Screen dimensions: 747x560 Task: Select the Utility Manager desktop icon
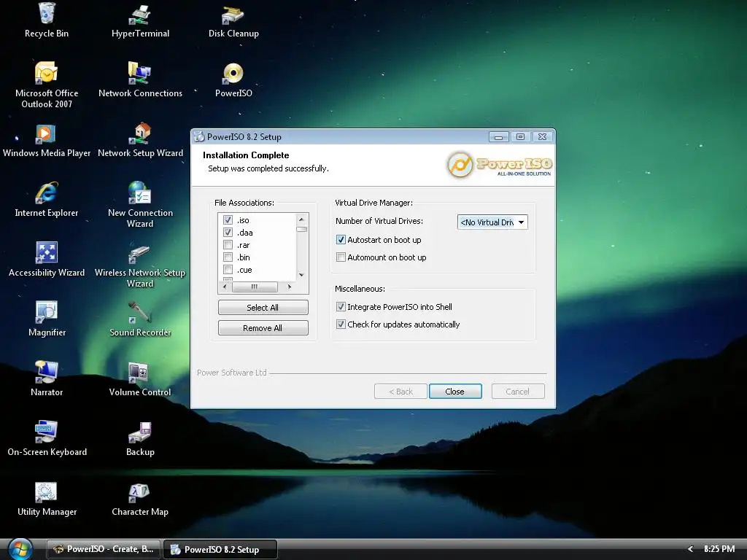coord(47,498)
